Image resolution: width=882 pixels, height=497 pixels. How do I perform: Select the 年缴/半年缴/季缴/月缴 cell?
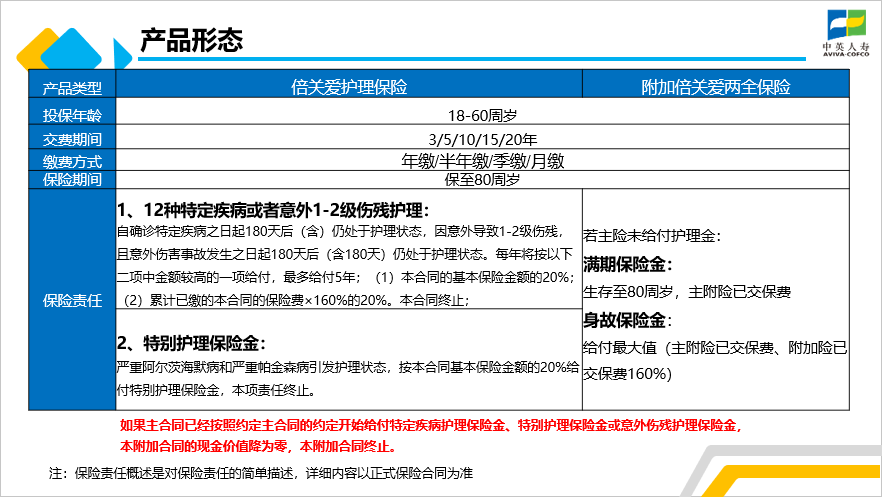[482, 161]
